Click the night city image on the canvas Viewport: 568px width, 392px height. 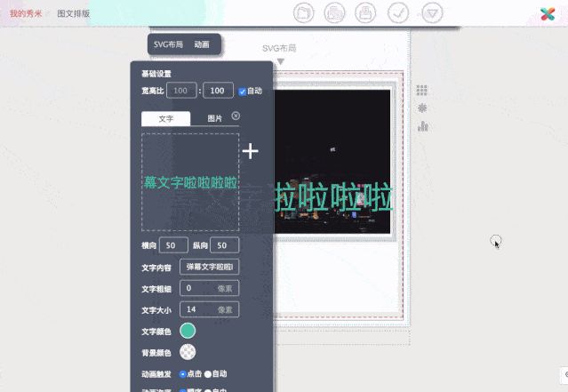point(332,162)
